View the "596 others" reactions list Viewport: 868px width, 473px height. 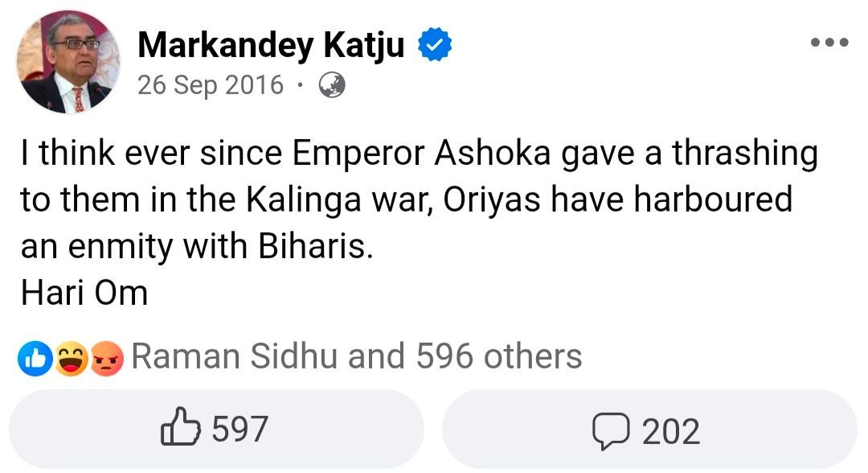coord(498,356)
